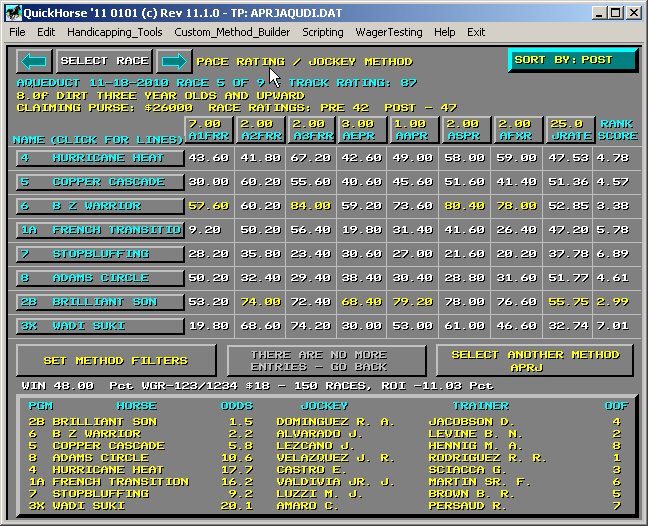Show past lines for B Z WARRIOR
Screen dimensions: 648x526
pyautogui.click(x=99, y=206)
